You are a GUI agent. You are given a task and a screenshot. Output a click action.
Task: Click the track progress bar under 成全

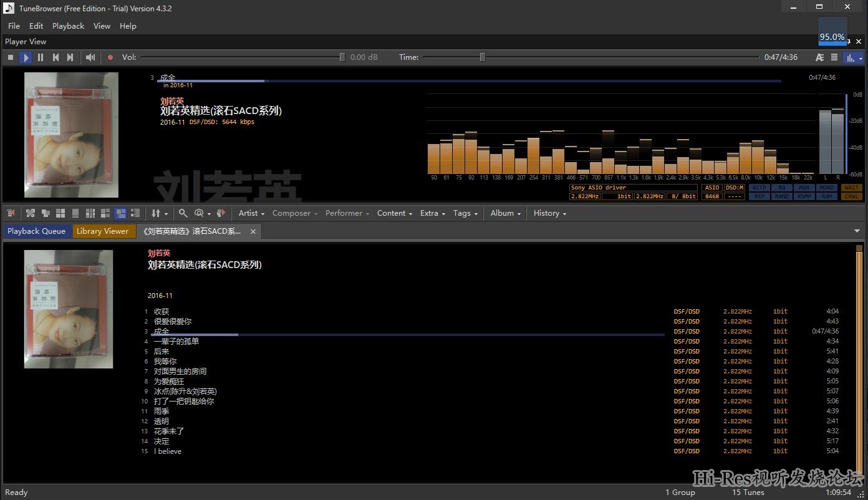469,81
